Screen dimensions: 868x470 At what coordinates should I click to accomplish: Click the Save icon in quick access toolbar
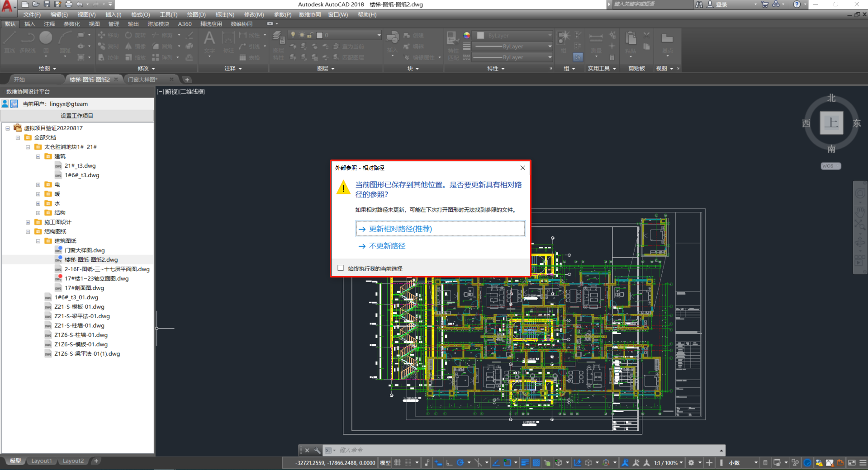[x=47, y=4]
